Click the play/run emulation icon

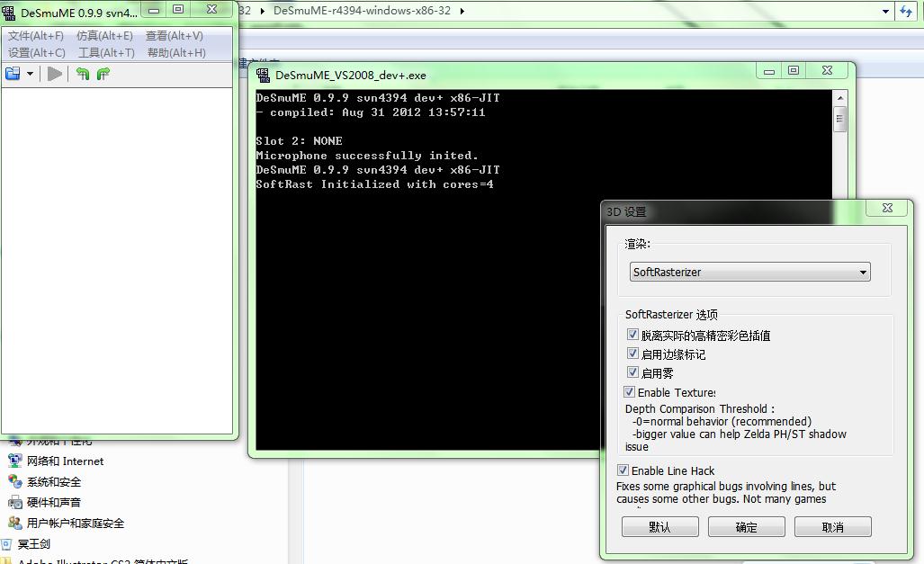[55, 74]
